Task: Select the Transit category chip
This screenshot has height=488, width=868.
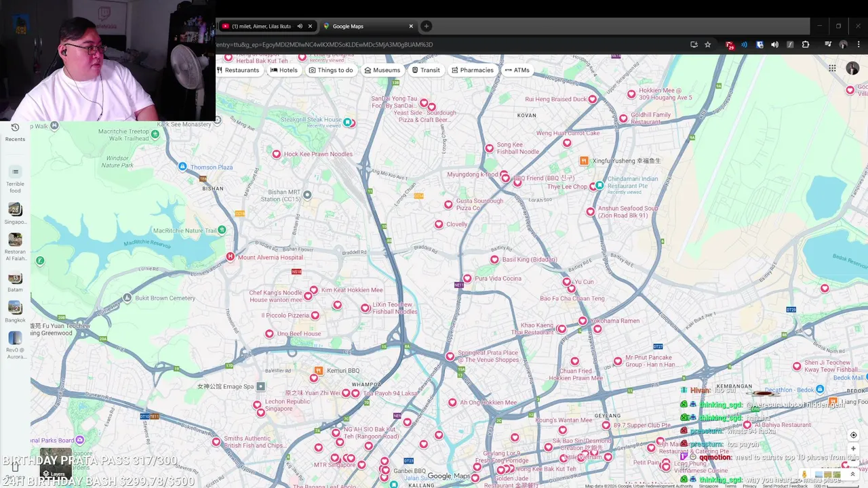Action: [x=426, y=70]
